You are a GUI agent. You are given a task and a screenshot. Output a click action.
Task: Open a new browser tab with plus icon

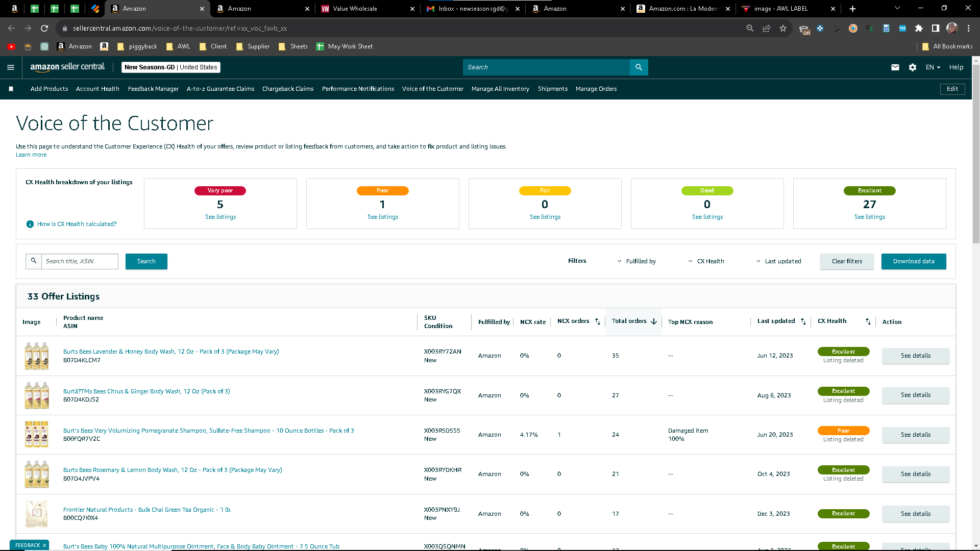coord(852,9)
